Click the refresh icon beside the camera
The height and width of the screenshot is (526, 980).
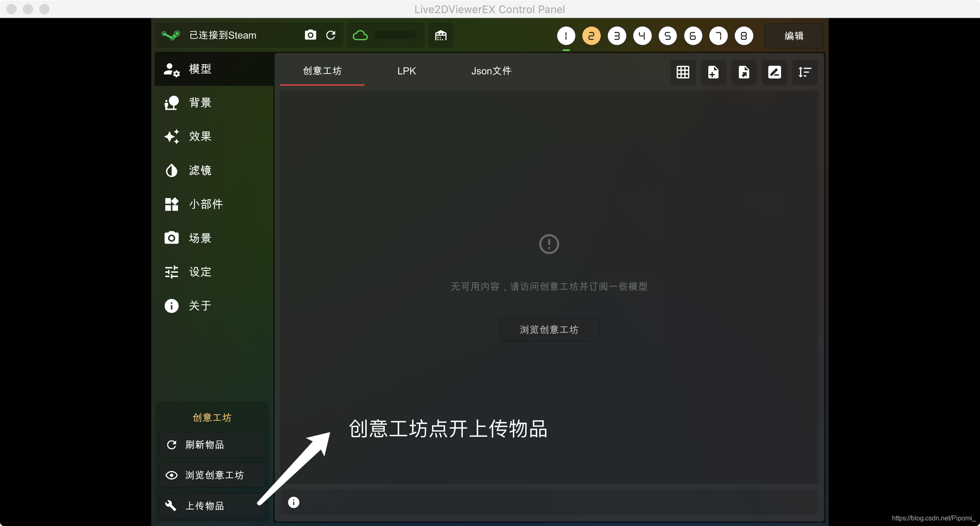pos(331,35)
